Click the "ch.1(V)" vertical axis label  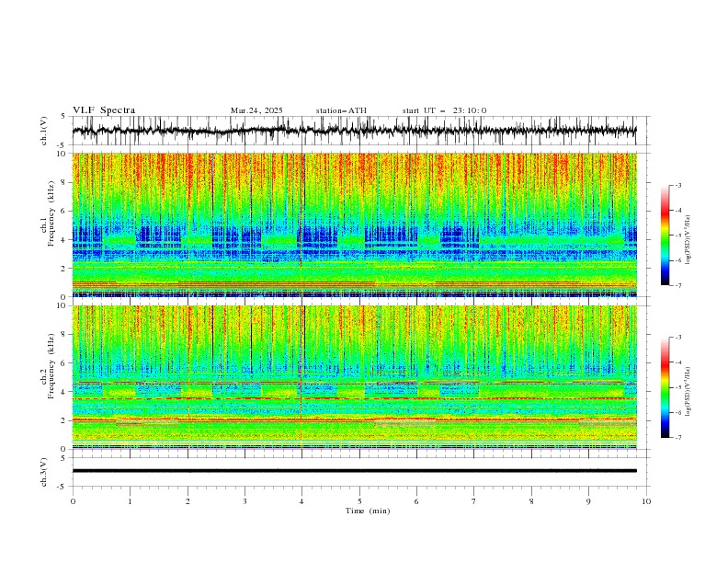click(x=44, y=131)
